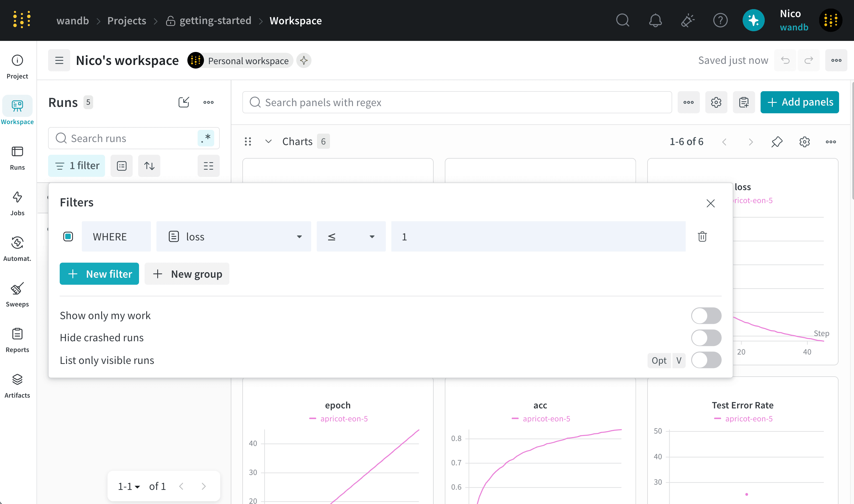854x504 pixels.
Task: Click the party popper what's new icon
Action: pyautogui.click(x=688, y=20)
